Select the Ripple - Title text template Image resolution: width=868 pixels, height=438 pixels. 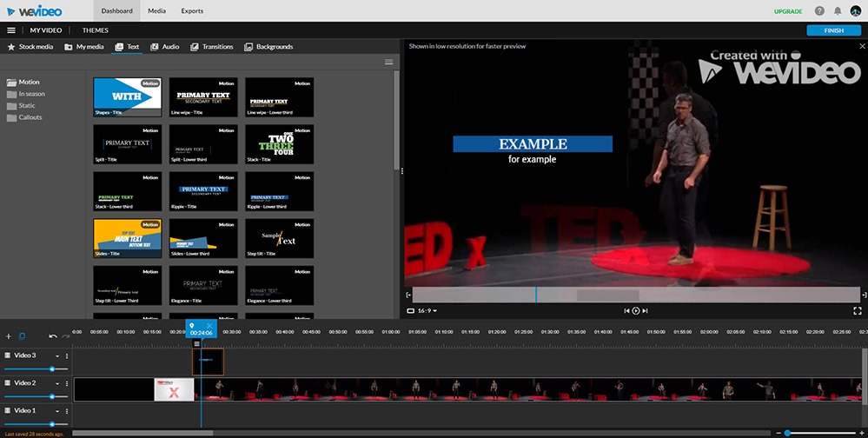[203, 191]
